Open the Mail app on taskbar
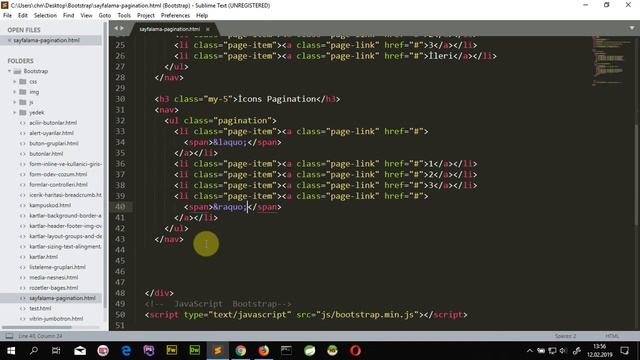The height and width of the screenshot is (360, 640). [x=80, y=351]
